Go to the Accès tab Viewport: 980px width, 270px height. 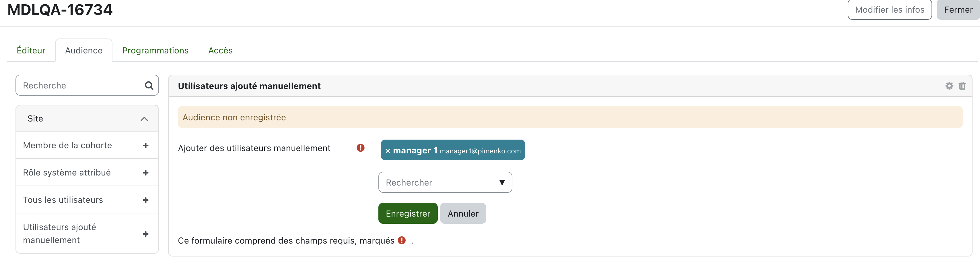220,50
